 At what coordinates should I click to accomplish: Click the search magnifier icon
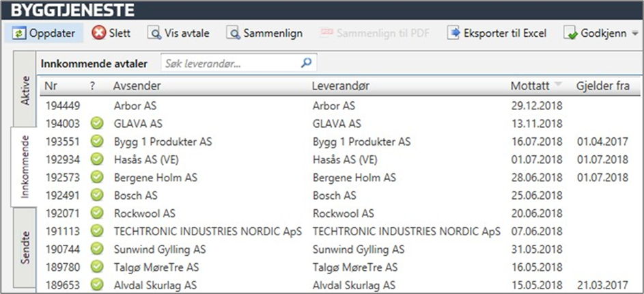[x=306, y=64]
